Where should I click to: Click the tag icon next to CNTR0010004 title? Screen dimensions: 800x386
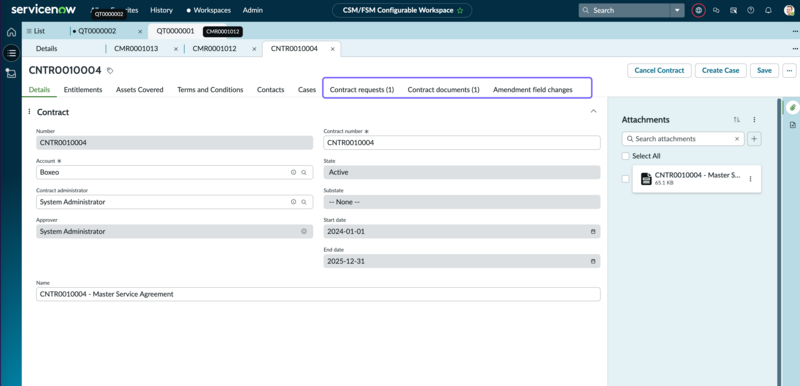110,70
